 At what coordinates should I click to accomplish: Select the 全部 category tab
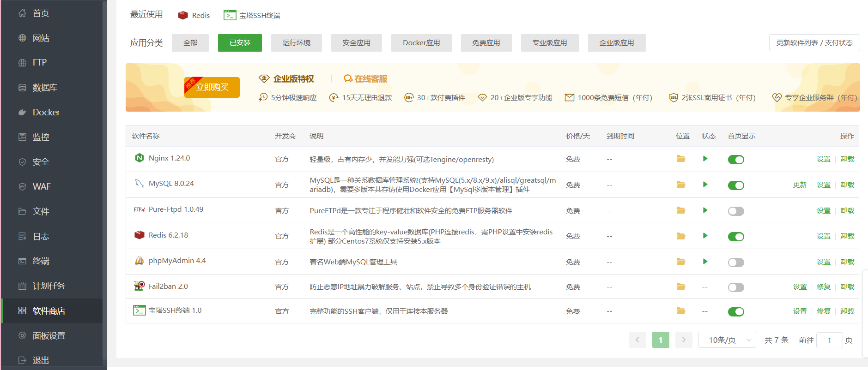190,43
